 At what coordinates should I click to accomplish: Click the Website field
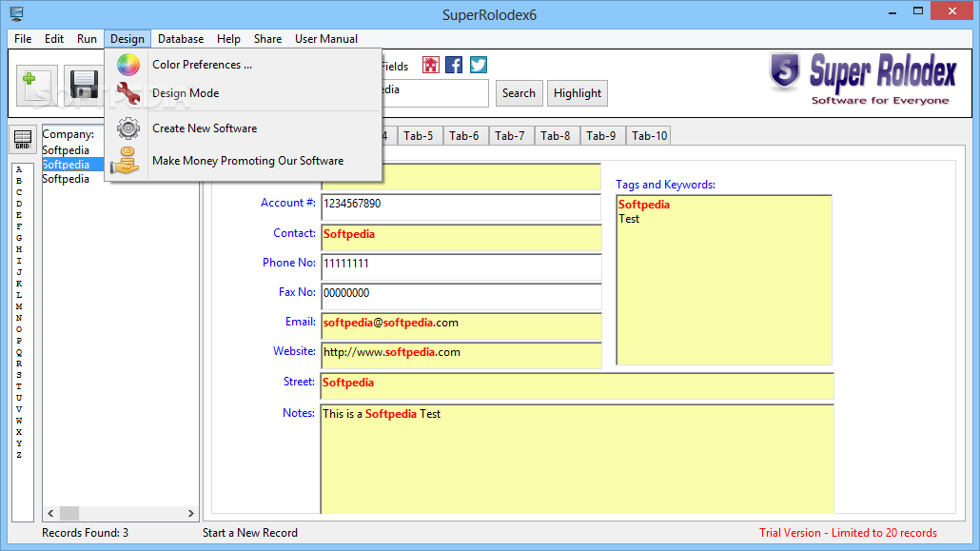click(461, 355)
